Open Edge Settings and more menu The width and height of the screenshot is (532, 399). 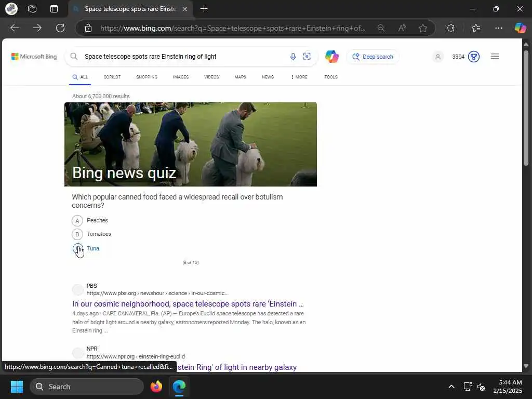[x=498, y=28]
